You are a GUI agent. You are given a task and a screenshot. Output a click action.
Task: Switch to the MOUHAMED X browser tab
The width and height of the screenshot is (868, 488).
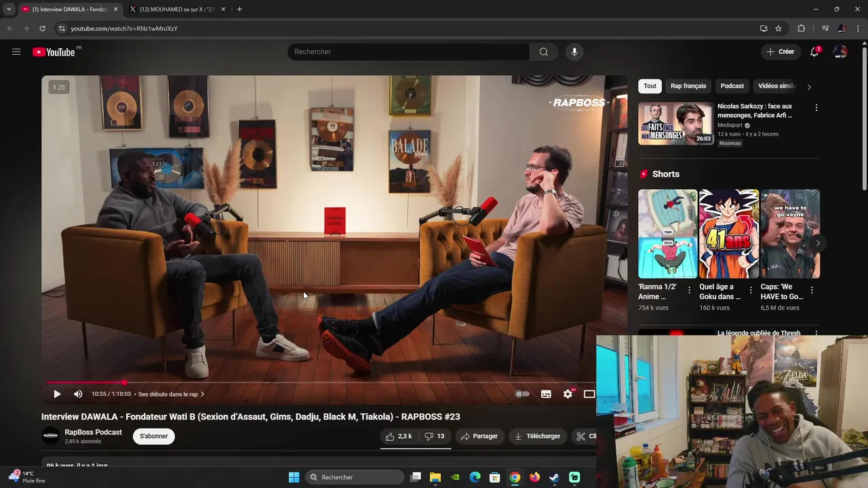tap(177, 9)
